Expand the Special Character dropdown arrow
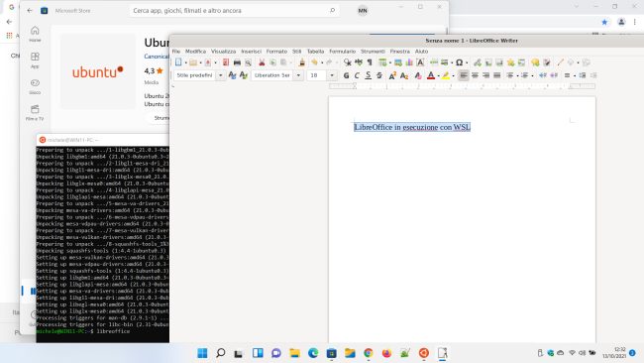Image resolution: width=644 pixels, height=363 pixels. click(x=467, y=62)
